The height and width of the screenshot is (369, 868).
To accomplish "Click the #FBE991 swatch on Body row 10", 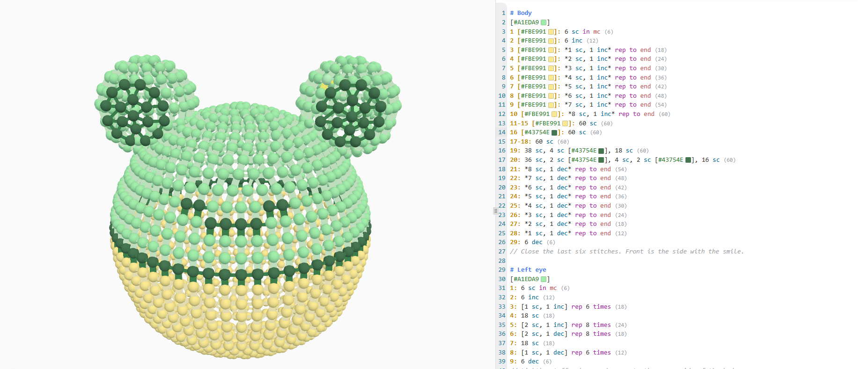I will click(x=554, y=114).
